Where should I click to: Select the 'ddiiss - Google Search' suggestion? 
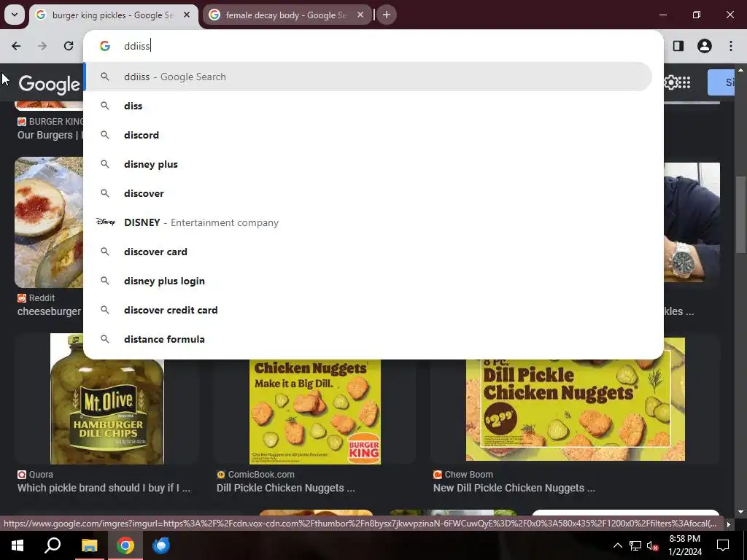pyautogui.click(x=368, y=77)
